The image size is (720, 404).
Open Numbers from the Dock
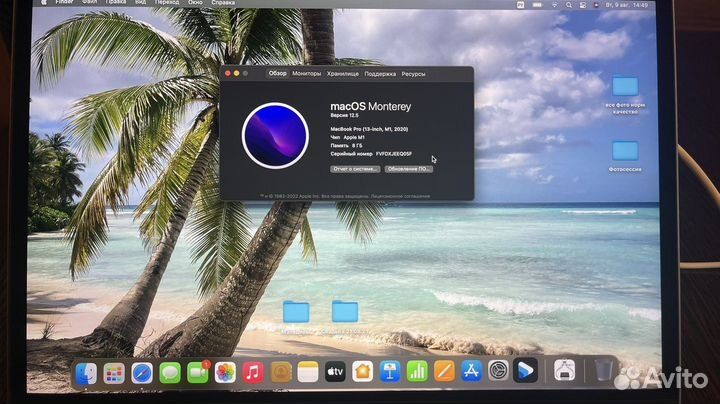pos(417,371)
